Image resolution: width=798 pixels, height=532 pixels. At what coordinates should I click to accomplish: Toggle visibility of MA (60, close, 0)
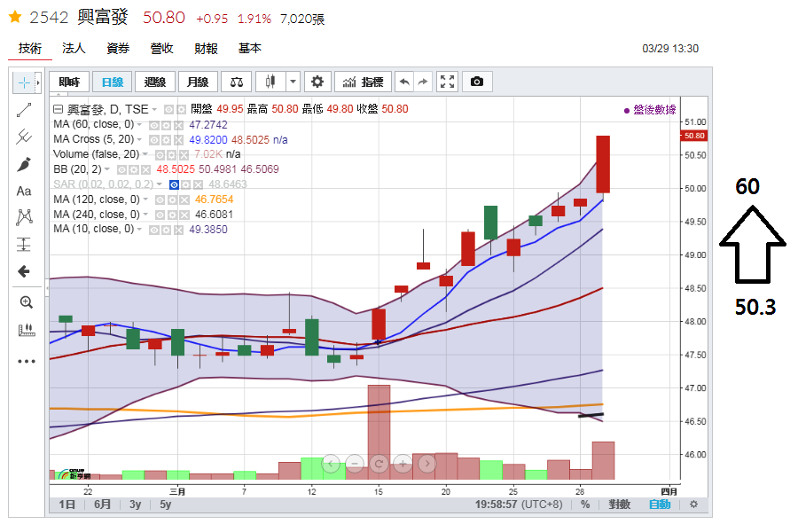click(x=153, y=125)
